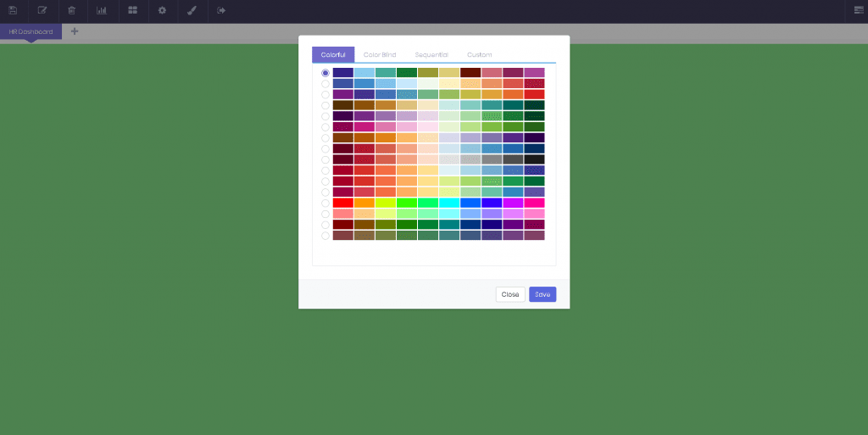
Task: Switch to the Color Blind tab
Action: (x=379, y=55)
